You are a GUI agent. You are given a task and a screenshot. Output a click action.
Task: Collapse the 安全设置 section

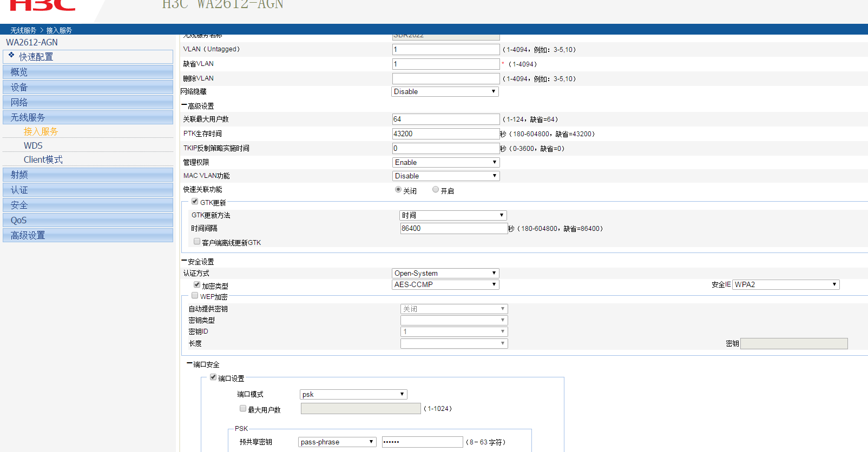(x=184, y=261)
